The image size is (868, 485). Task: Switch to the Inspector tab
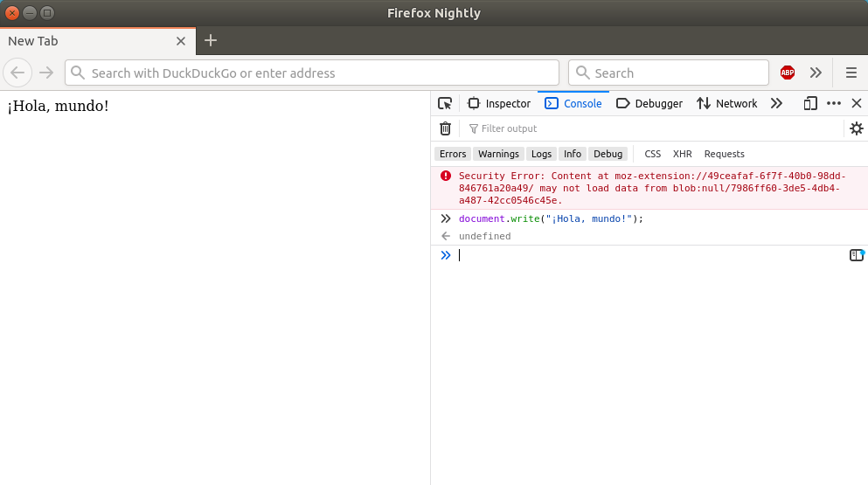(x=499, y=103)
